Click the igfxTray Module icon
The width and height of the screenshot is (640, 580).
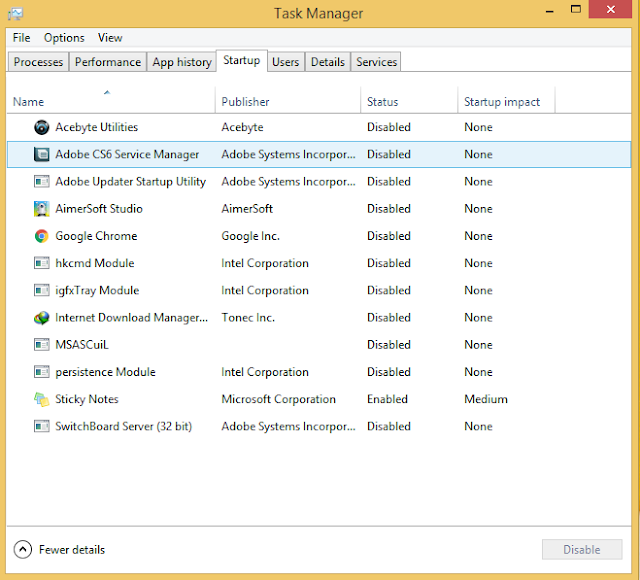(41, 290)
